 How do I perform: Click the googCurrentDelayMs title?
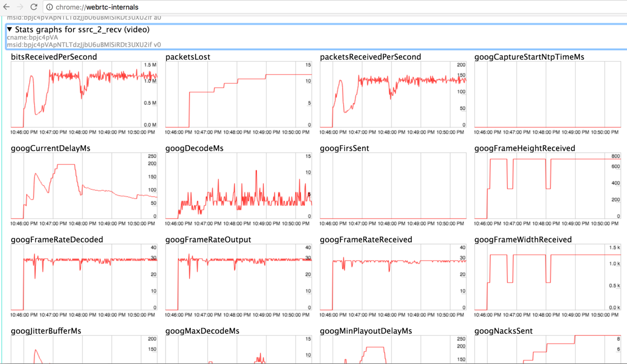click(x=51, y=148)
